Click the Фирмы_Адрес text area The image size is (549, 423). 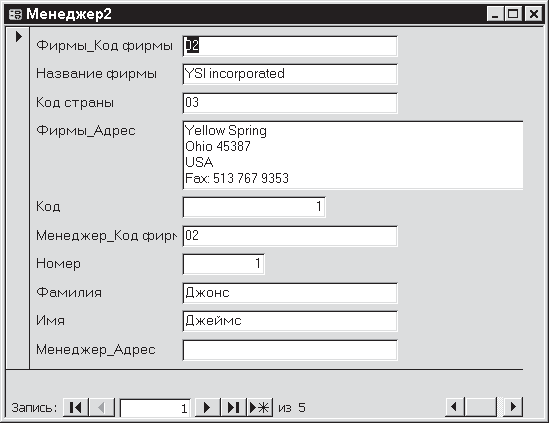(353, 155)
